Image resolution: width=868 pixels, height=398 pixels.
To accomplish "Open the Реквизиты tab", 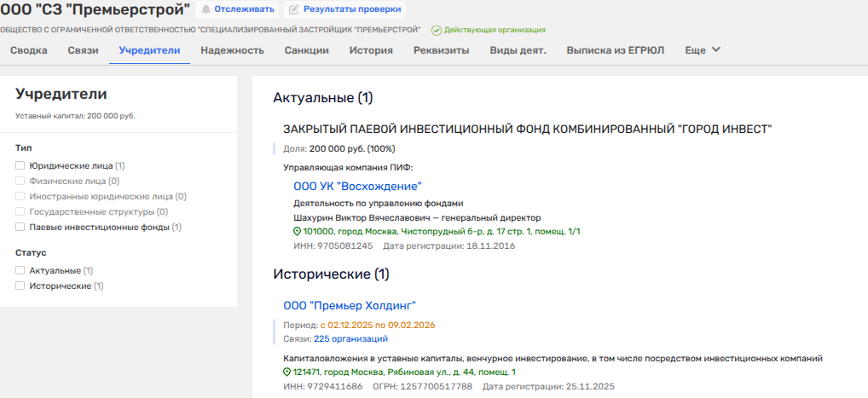I will coord(441,50).
